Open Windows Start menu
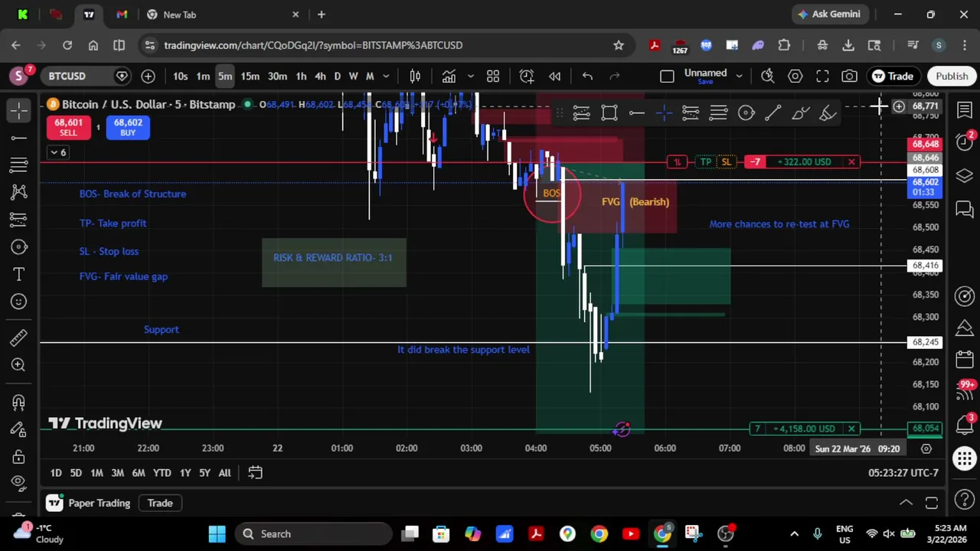980x551 pixels. click(x=217, y=533)
